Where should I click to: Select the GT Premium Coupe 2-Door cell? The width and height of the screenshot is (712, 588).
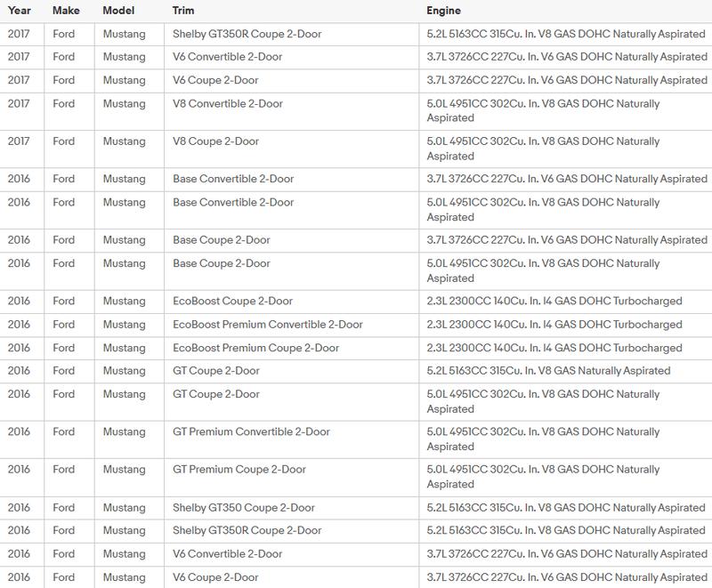coord(239,469)
